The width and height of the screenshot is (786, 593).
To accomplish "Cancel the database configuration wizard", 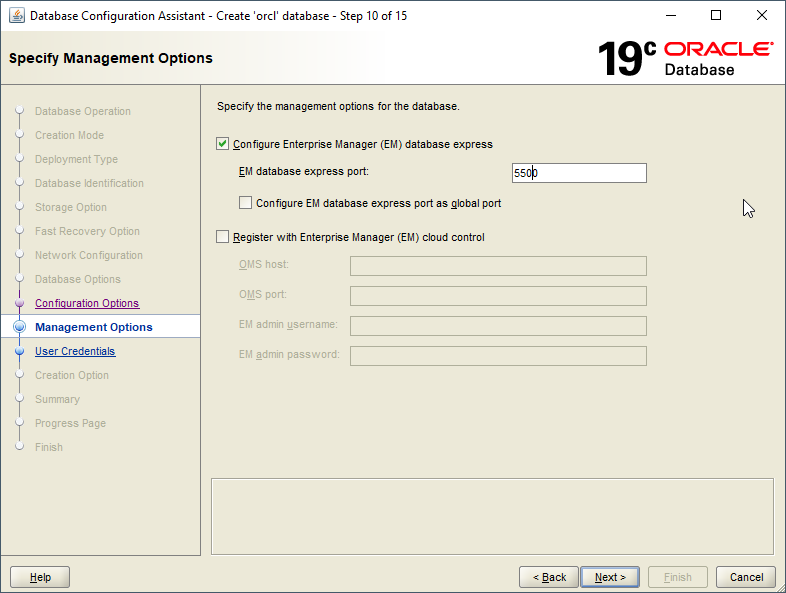I will [746, 577].
